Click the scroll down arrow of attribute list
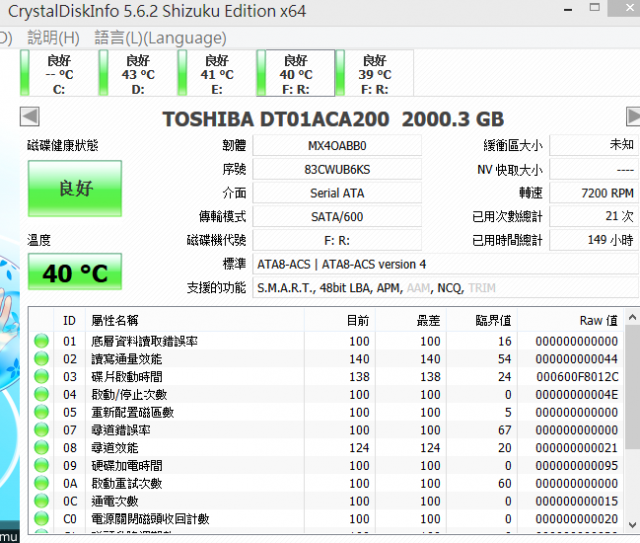The height and width of the screenshot is (543, 640). pyautogui.click(x=632, y=525)
